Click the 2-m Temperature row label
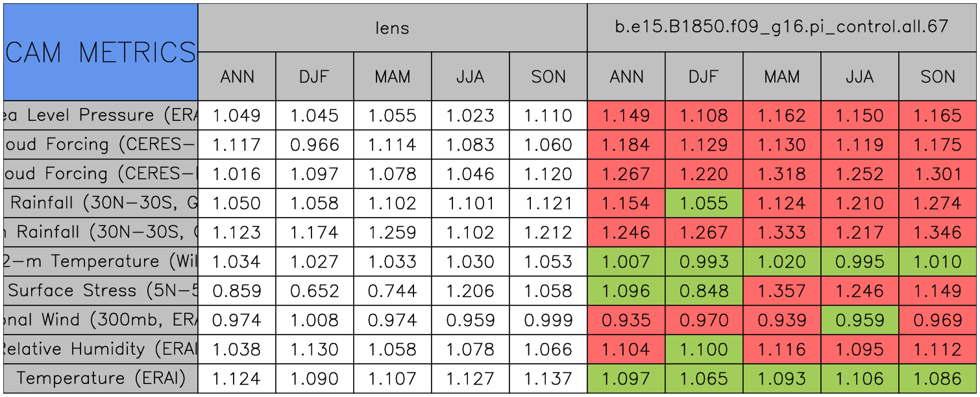Image resolution: width=980 pixels, height=397 pixels. (x=101, y=262)
